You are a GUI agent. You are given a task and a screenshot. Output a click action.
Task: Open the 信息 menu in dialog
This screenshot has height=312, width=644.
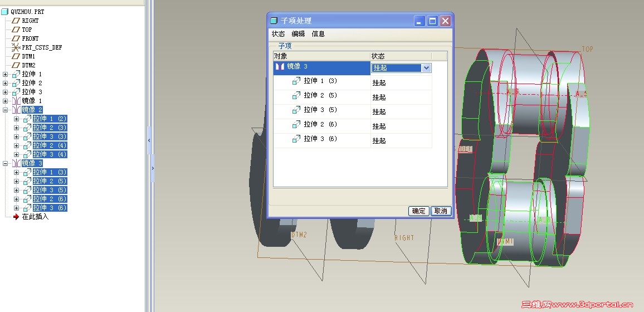click(x=318, y=34)
